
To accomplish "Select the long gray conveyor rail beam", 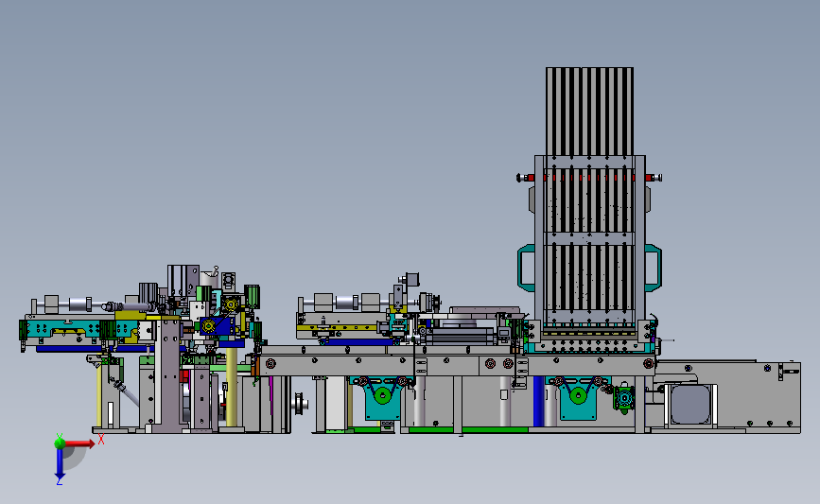I will [x=458, y=365].
